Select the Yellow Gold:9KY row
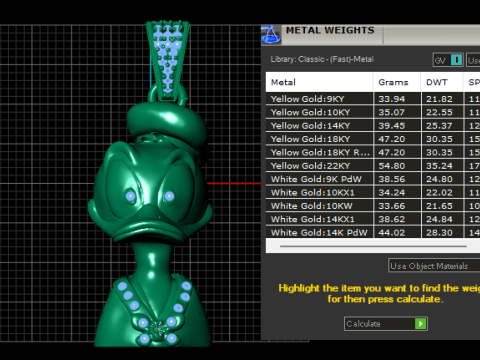This screenshot has height=360, width=480. coord(373,99)
